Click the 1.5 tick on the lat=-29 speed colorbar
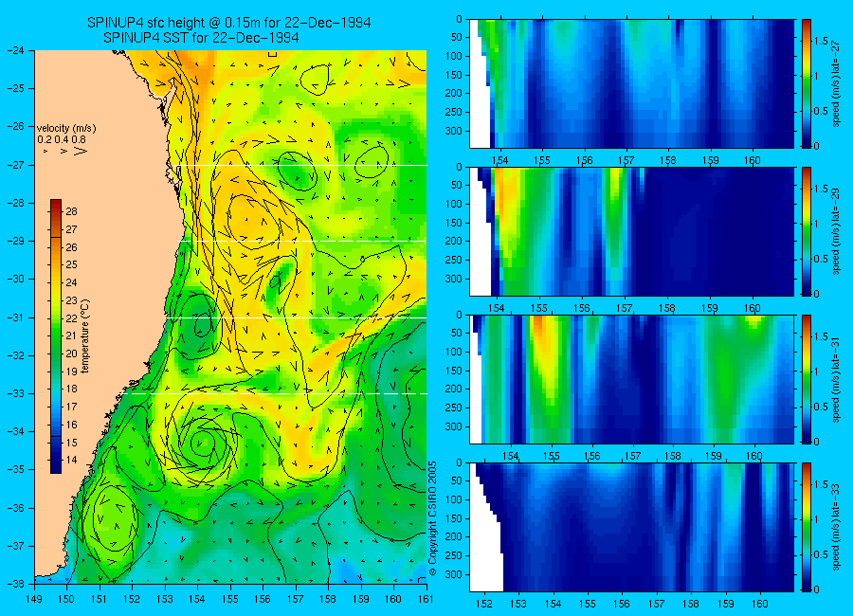853x616 pixels. pyautogui.click(x=821, y=190)
